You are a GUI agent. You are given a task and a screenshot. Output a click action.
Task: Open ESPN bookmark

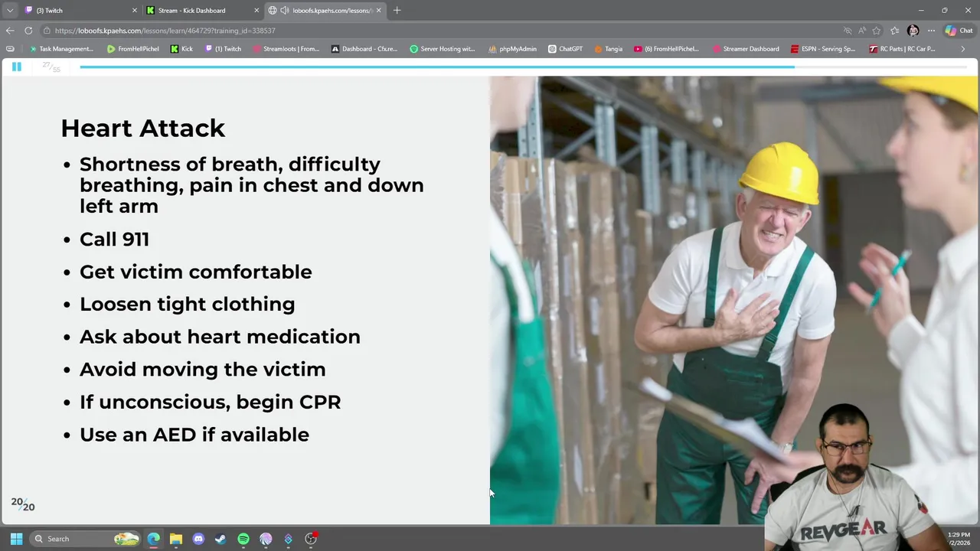click(823, 49)
